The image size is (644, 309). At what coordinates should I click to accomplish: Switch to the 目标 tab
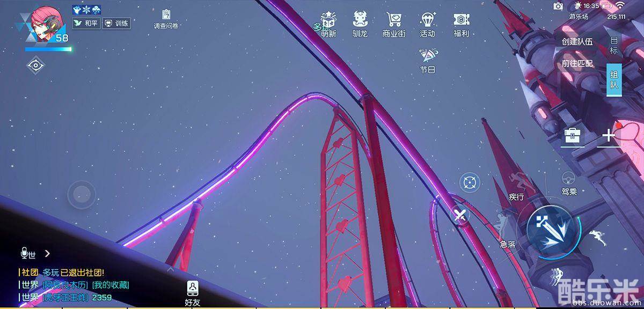coord(614,45)
